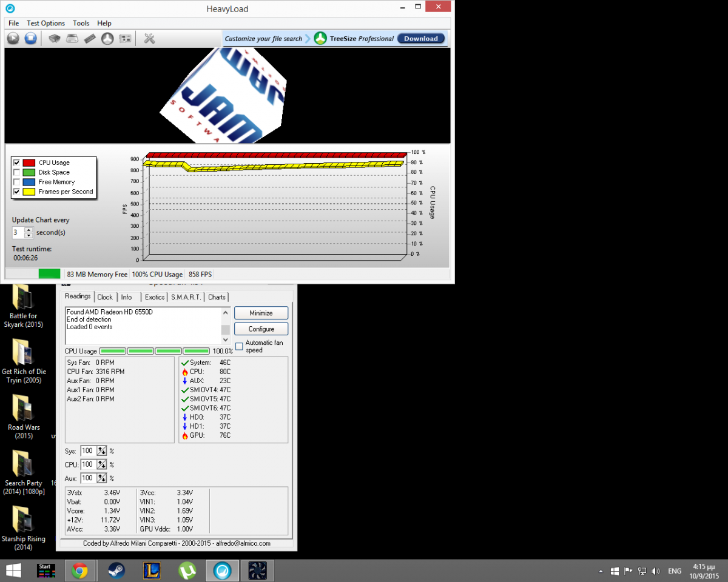
Task: Open the colorful Start menu app on taskbar
Action: [46, 570]
